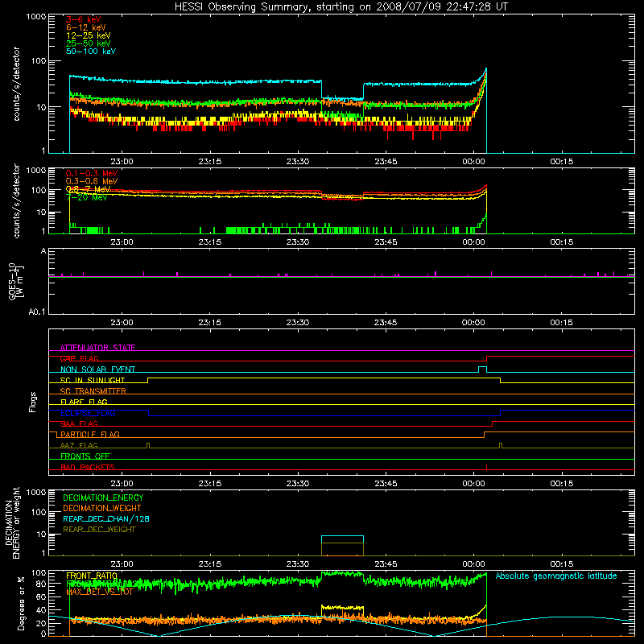Select the 23:00 tick under the MeV panel
This screenshot has height=644, width=644.
tap(122, 242)
